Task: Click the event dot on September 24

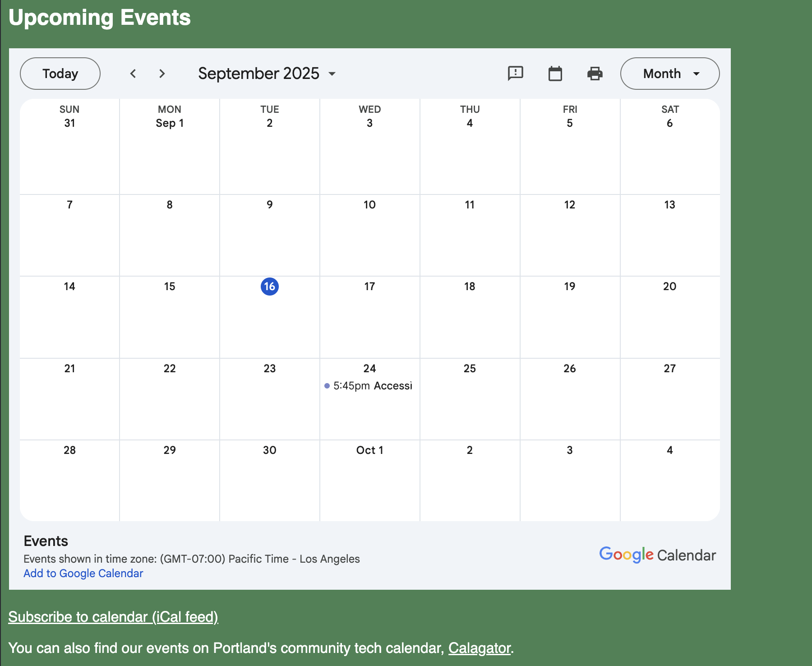Action: click(327, 386)
